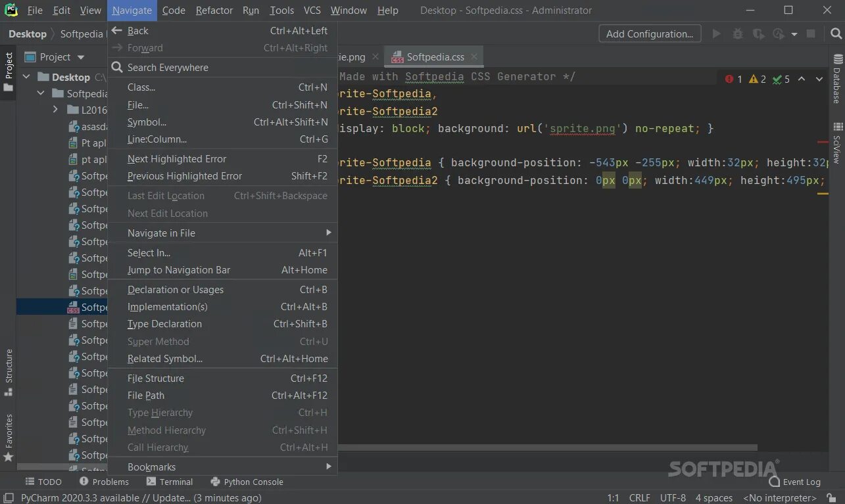Viewport: 845px width, 504px height.
Task: Open the Edit menu
Action: [x=62, y=10]
